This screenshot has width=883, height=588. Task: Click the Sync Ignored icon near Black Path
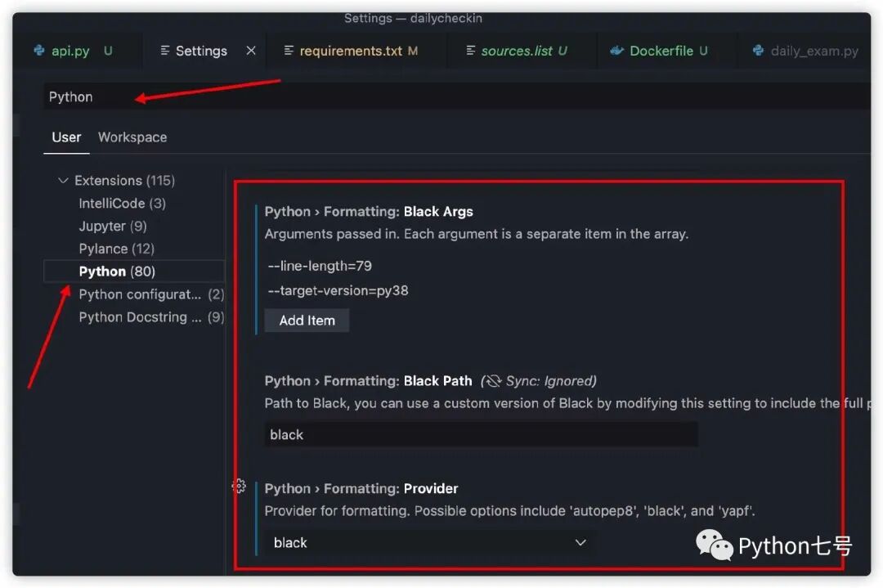[x=493, y=381]
